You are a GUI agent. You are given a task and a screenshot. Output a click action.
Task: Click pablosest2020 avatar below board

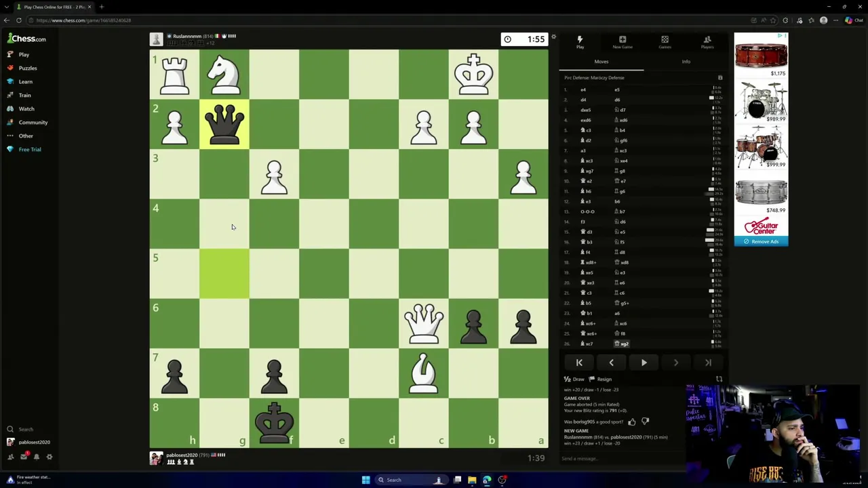(x=157, y=458)
